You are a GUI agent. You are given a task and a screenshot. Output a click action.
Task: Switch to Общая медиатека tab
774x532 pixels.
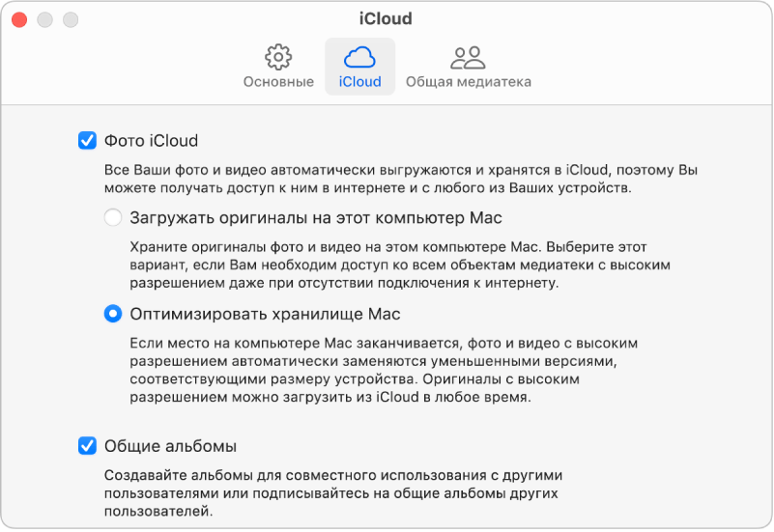coord(468,67)
